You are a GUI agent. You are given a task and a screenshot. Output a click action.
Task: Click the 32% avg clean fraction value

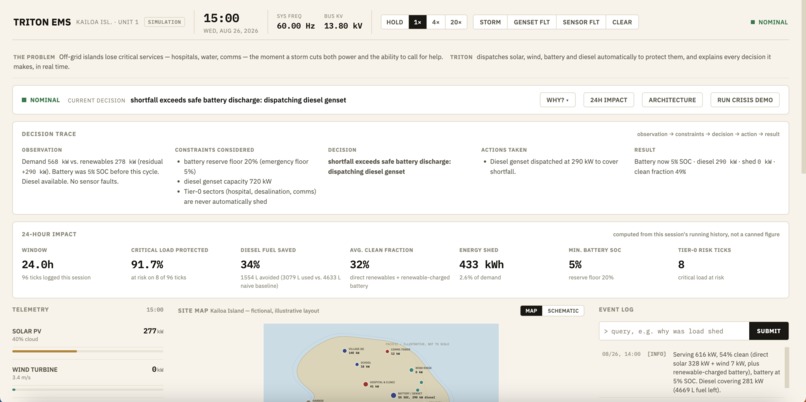[359, 265]
